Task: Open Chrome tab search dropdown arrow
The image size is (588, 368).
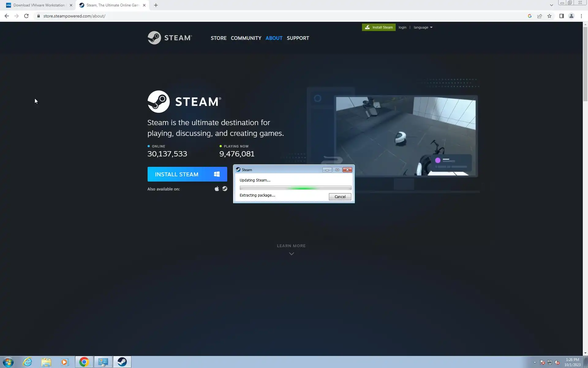Action: [551, 5]
